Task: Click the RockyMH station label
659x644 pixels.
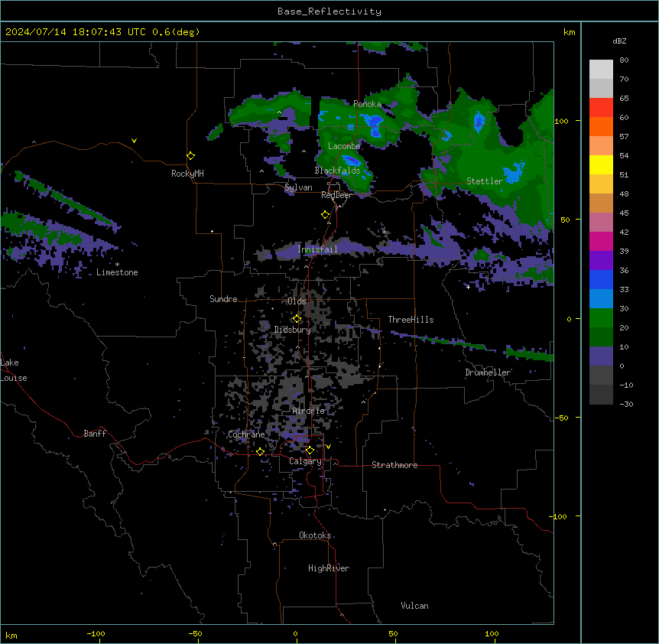Action: (x=187, y=174)
